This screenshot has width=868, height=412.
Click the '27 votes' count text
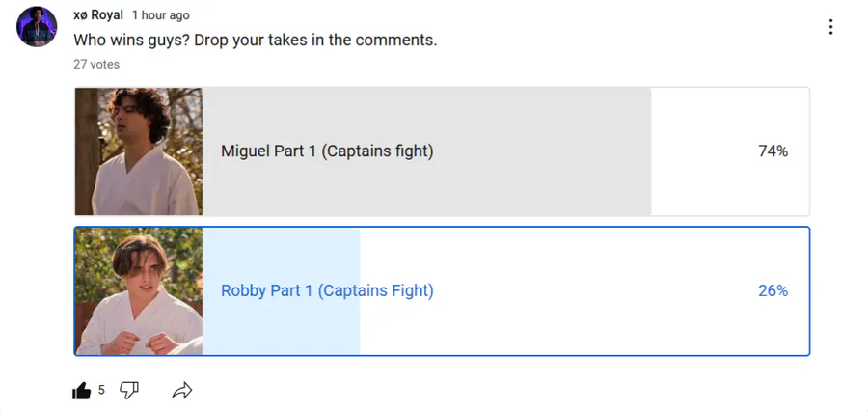click(x=96, y=64)
